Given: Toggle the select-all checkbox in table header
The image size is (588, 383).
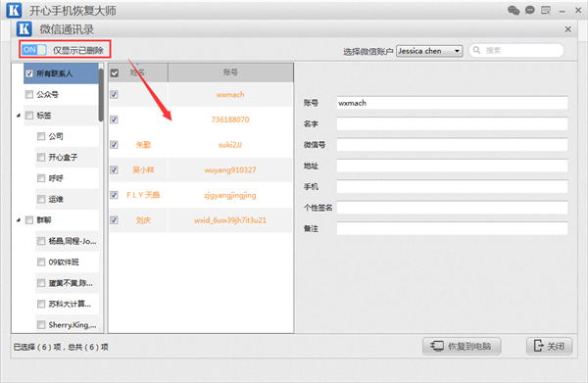Looking at the screenshot, I should click(x=115, y=73).
